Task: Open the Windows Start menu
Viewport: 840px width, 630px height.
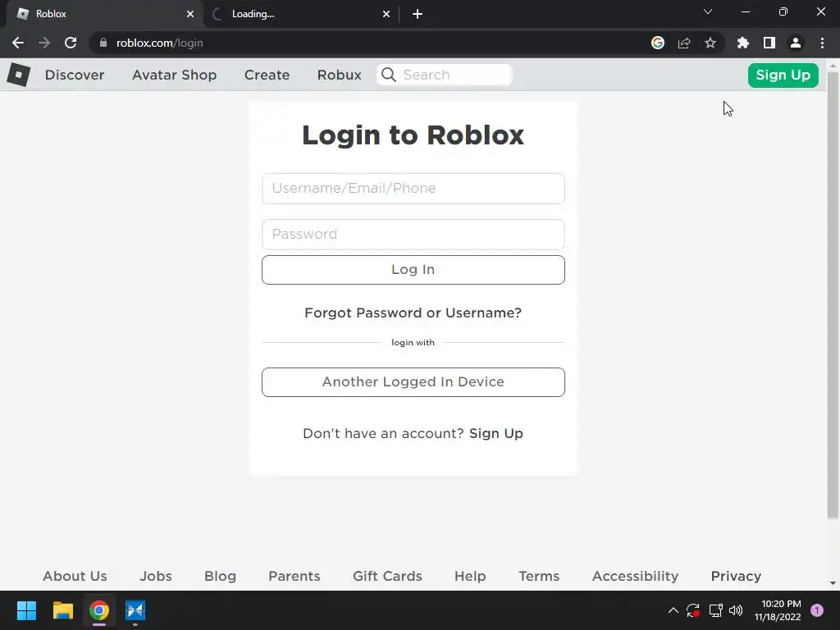Action: pos(26,610)
